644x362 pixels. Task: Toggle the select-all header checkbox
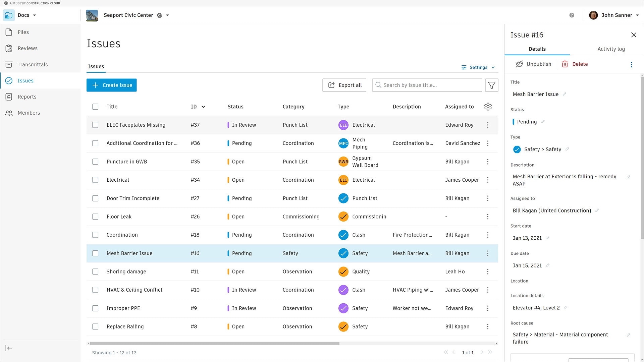coord(95,107)
